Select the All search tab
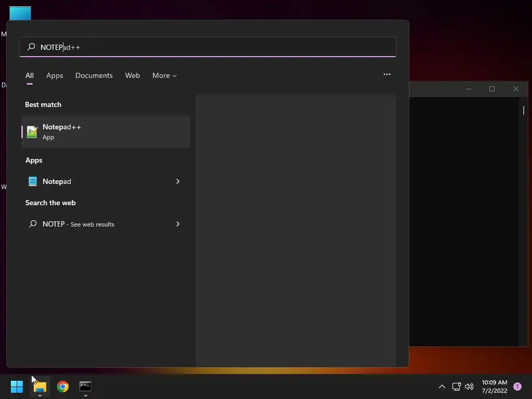 point(30,76)
